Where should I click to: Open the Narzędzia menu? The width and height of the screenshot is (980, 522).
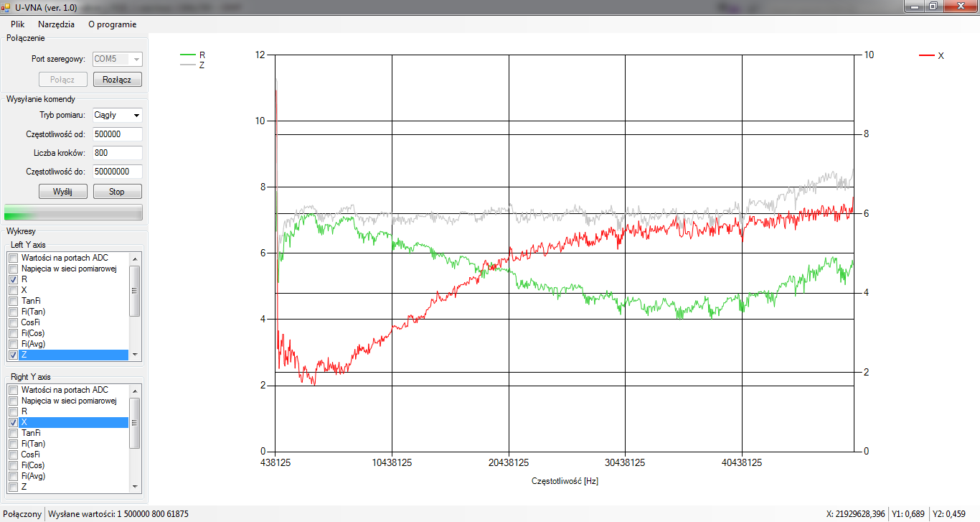(x=56, y=24)
